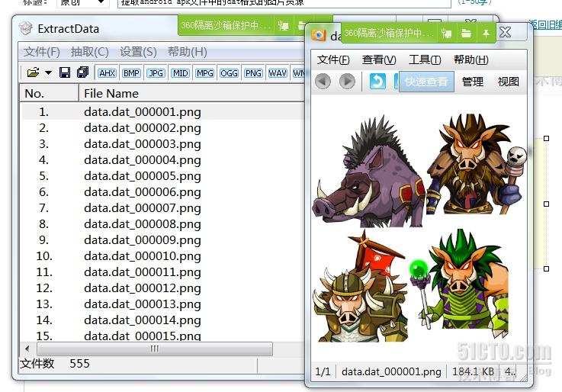Select data.dat_000005.png in the file list
Image resolution: width=562 pixels, height=392 pixels.
pos(143,176)
